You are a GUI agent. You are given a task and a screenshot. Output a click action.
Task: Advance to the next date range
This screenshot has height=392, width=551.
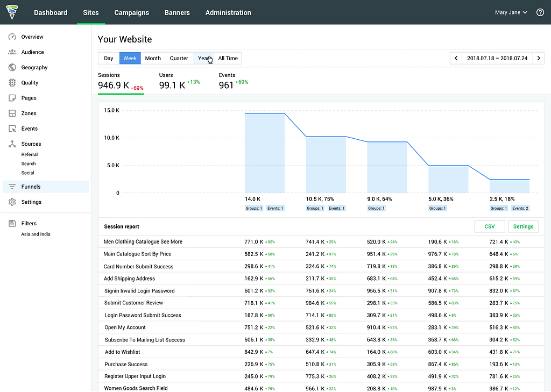[x=539, y=58]
